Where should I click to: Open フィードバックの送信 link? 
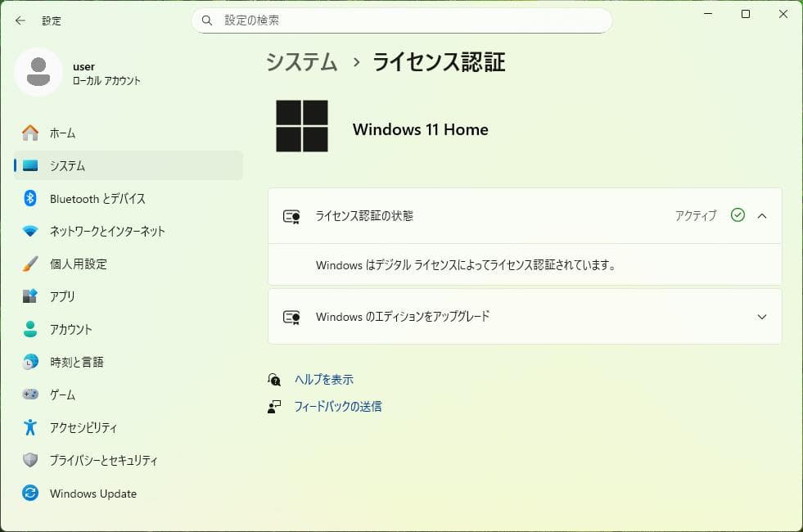tap(338, 407)
